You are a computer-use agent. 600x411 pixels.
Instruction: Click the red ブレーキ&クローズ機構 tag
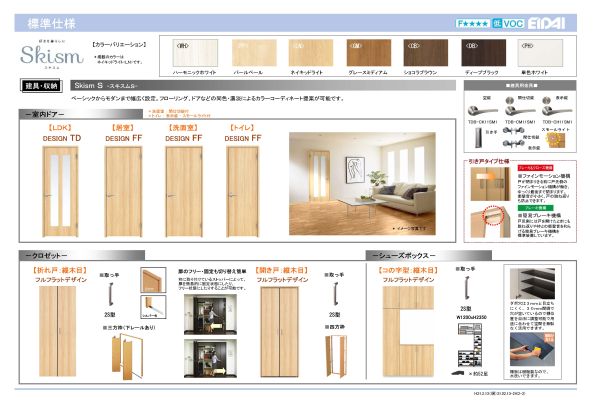pyautogui.click(x=535, y=168)
